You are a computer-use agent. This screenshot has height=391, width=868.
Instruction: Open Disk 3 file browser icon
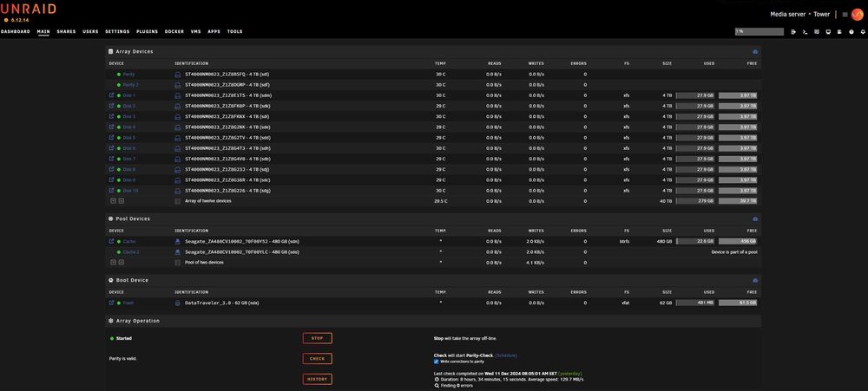pyautogui.click(x=111, y=116)
